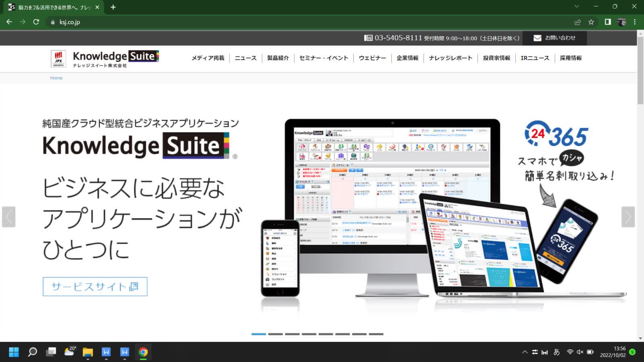Click the 03-5405-8111 phone number

(x=398, y=38)
